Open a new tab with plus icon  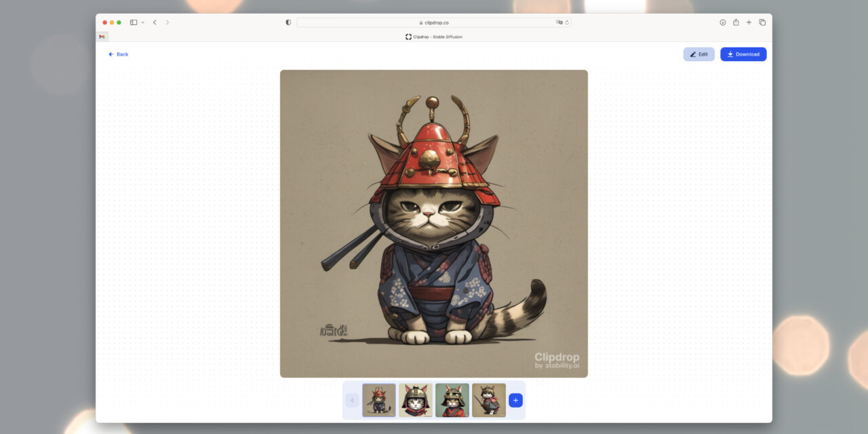pyautogui.click(x=749, y=22)
